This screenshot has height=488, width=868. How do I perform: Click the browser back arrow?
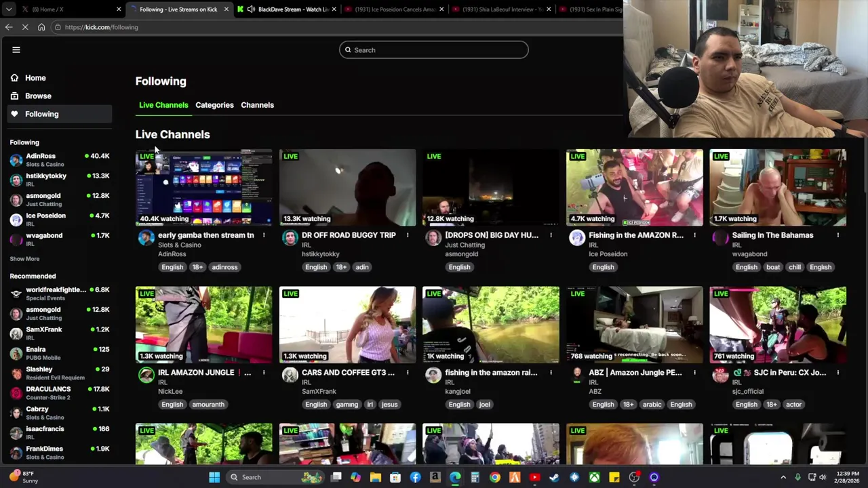click(9, 27)
